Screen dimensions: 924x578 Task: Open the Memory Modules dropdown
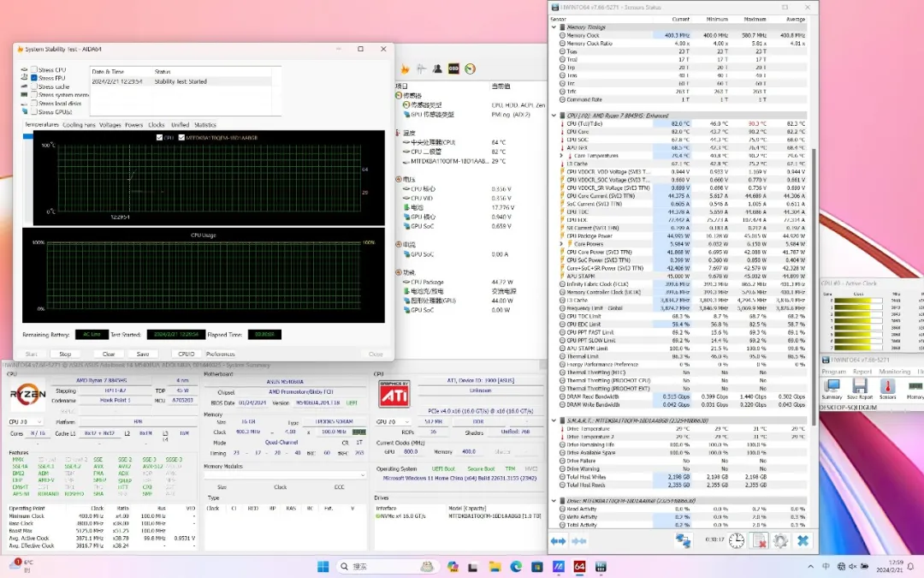click(x=284, y=474)
